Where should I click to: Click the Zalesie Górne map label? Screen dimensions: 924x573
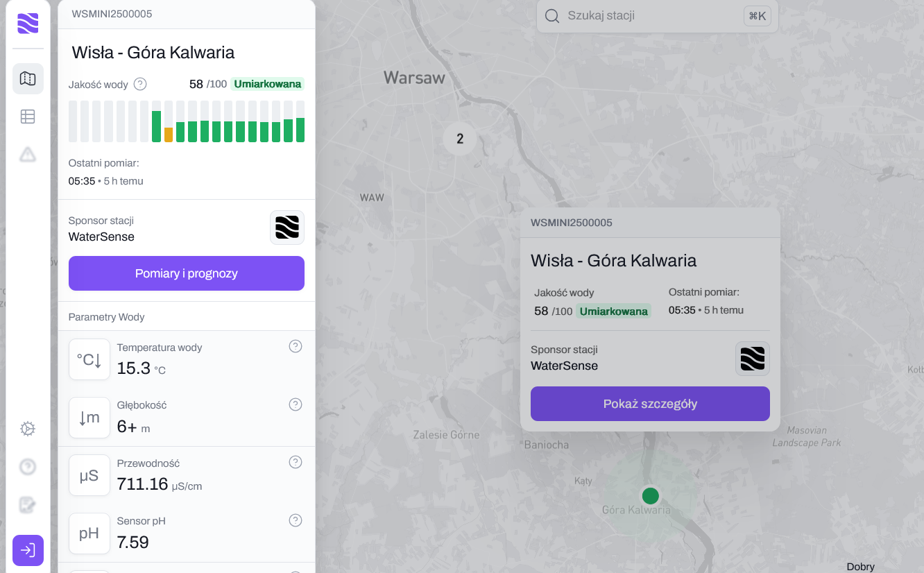[446, 435]
